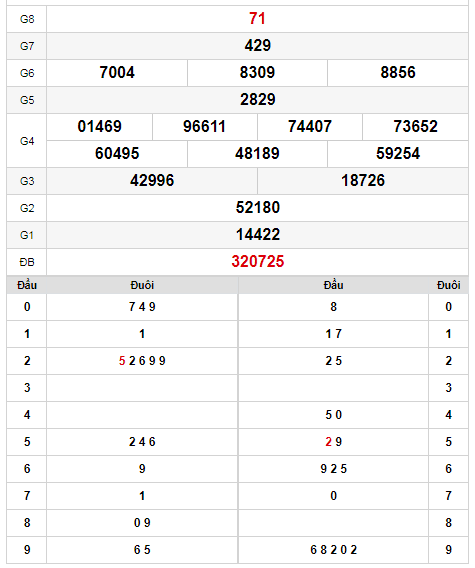Screen dimensions: 475x568
Task: Click the G8 row label
Action: click(27, 19)
